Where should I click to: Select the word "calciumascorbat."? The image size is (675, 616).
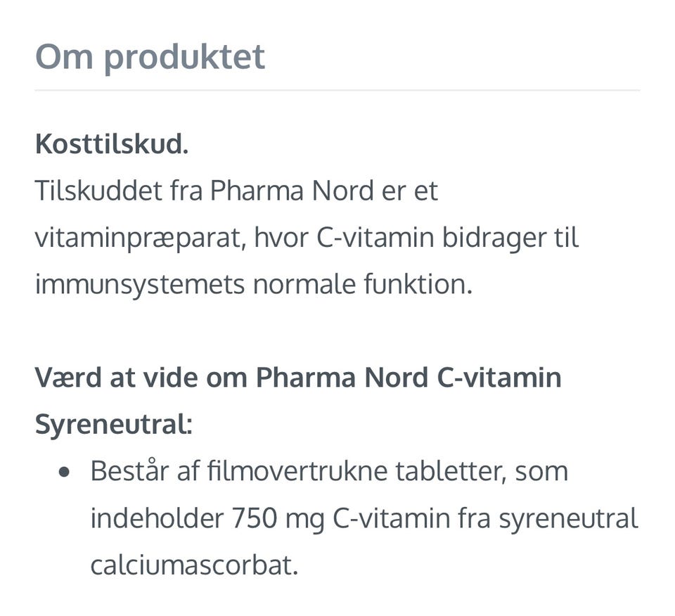[194, 565]
